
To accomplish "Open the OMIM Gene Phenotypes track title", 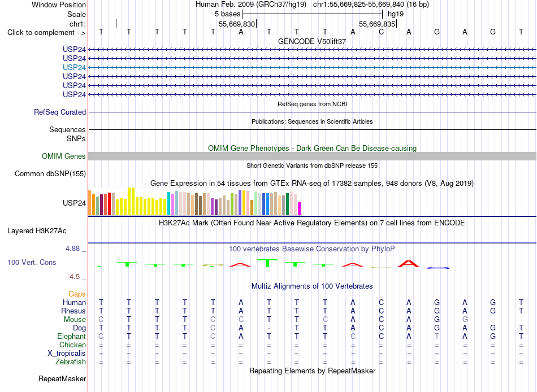I will (312, 148).
